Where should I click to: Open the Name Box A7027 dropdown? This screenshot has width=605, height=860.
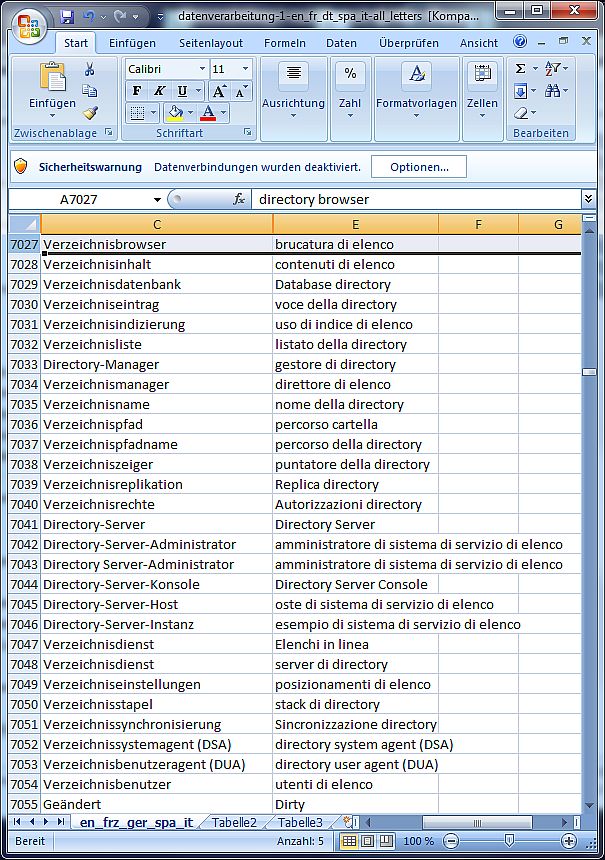coord(157,199)
